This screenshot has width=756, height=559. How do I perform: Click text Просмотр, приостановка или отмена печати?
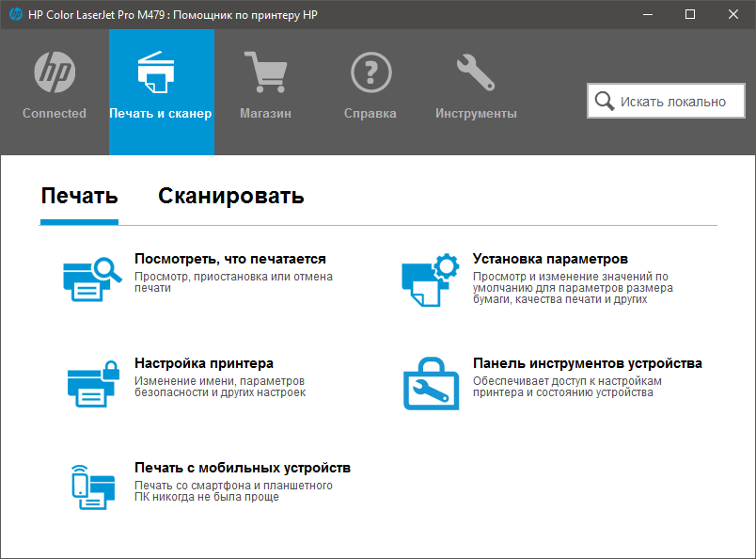(x=233, y=282)
